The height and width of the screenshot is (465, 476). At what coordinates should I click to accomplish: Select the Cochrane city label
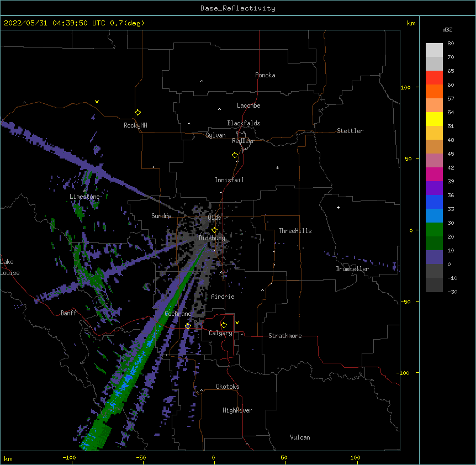coord(178,314)
